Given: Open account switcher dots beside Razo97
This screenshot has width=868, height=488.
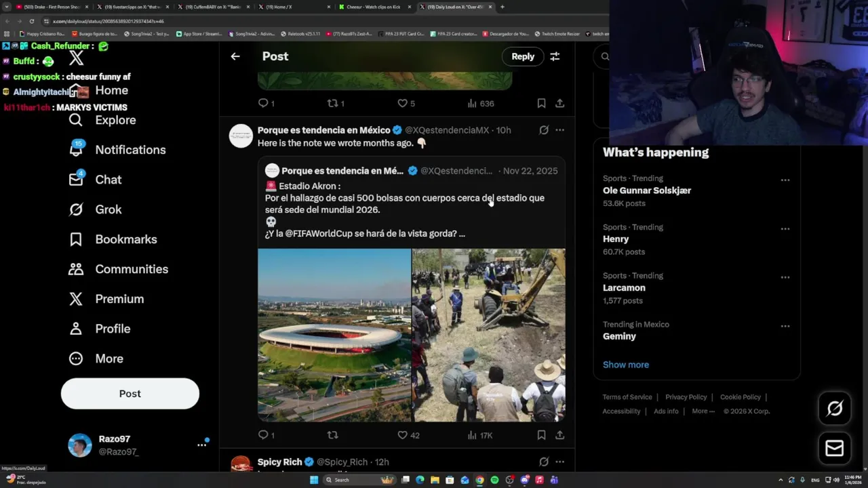Looking at the screenshot, I should tap(201, 445).
